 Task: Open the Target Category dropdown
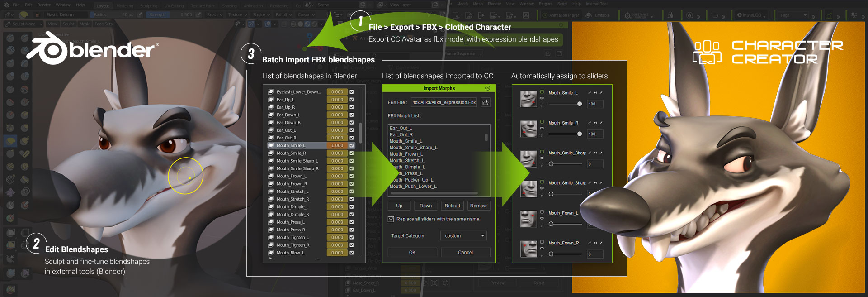click(x=463, y=236)
